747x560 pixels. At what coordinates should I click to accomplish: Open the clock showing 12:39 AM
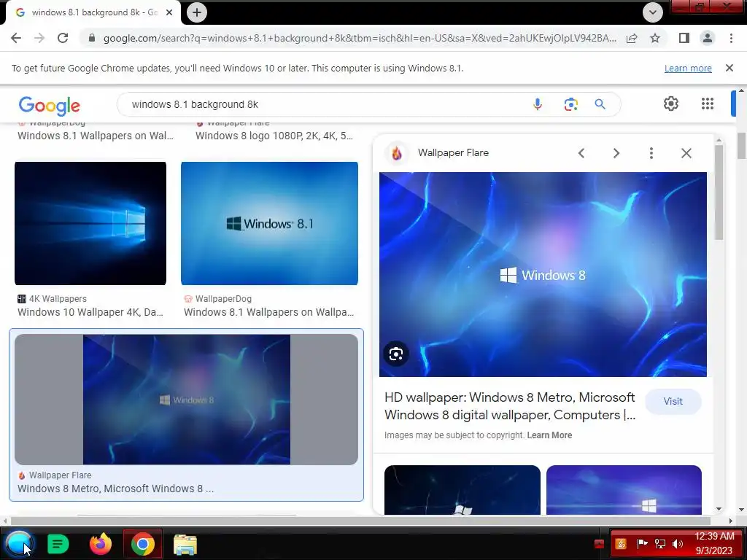[x=713, y=544]
